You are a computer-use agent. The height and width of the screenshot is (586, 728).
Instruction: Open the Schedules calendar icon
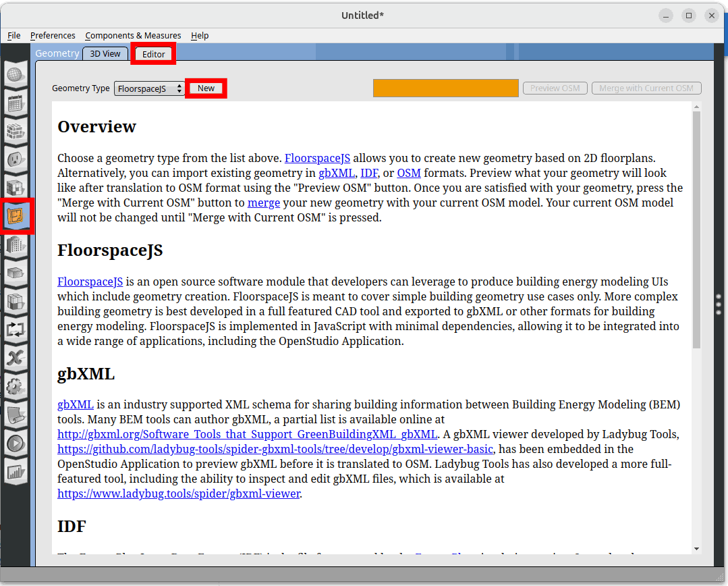(16, 103)
